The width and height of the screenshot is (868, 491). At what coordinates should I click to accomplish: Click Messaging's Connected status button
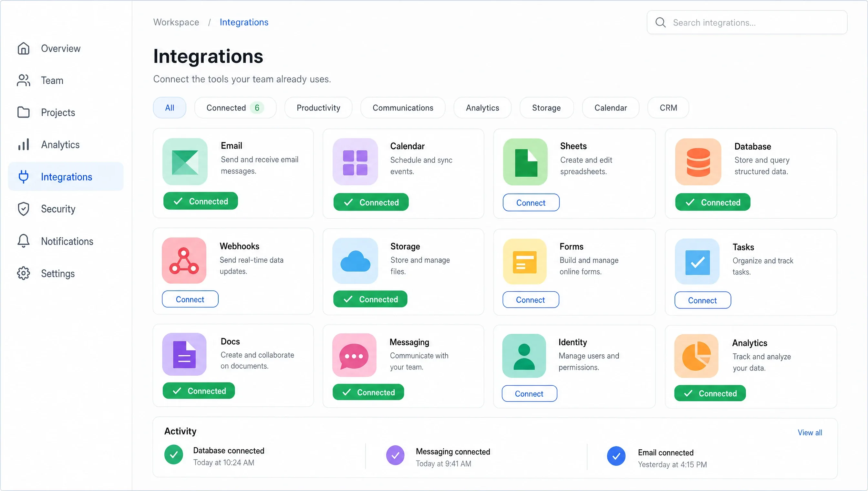368,392
